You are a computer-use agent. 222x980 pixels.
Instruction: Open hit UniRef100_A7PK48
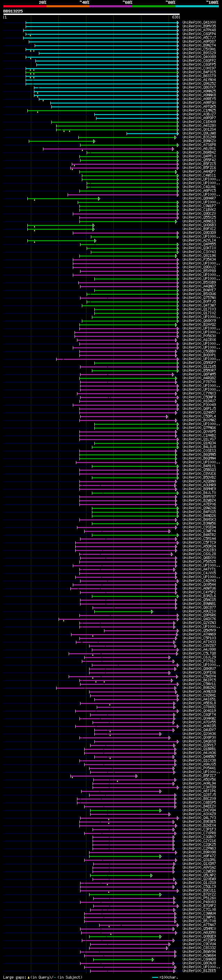point(199,30)
